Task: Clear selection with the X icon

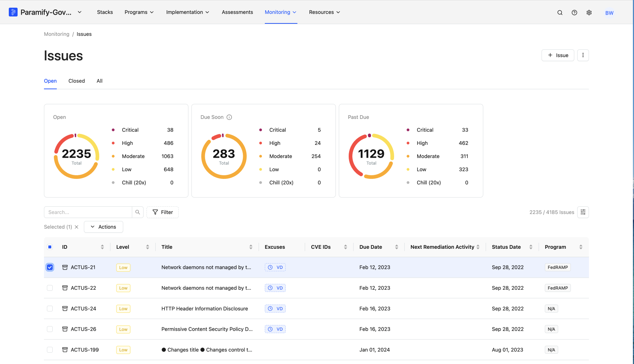Action: pyautogui.click(x=77, y=227)
